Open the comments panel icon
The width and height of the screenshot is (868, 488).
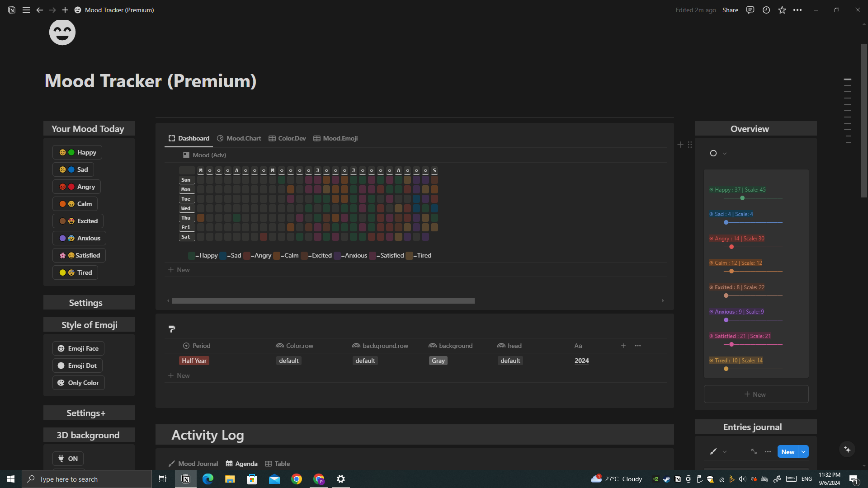tap(750, 10)
